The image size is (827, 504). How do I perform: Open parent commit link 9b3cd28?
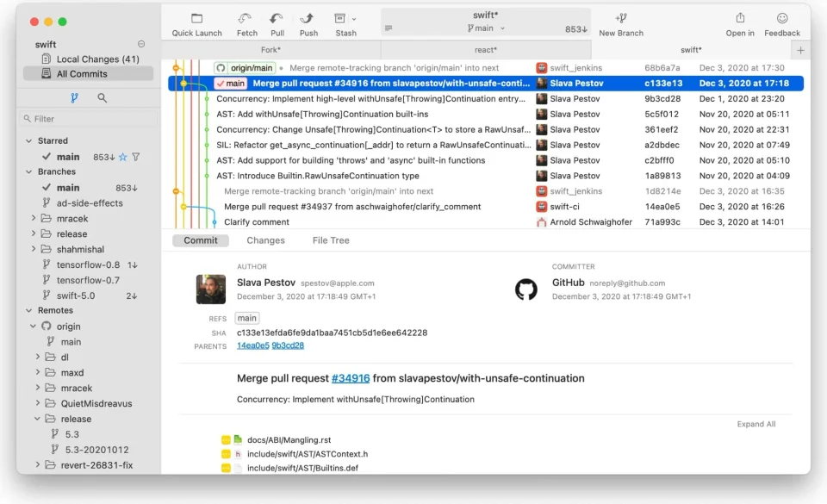(x=288, y=345)
